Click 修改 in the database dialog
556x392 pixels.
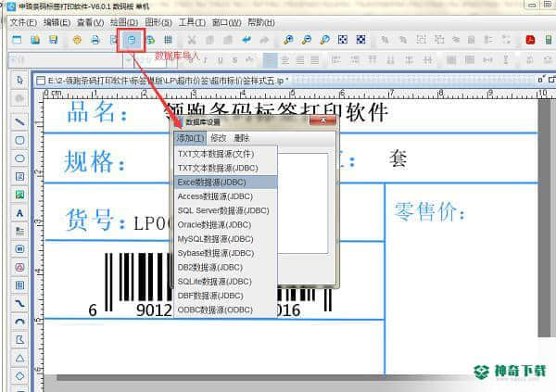point(219,138)
